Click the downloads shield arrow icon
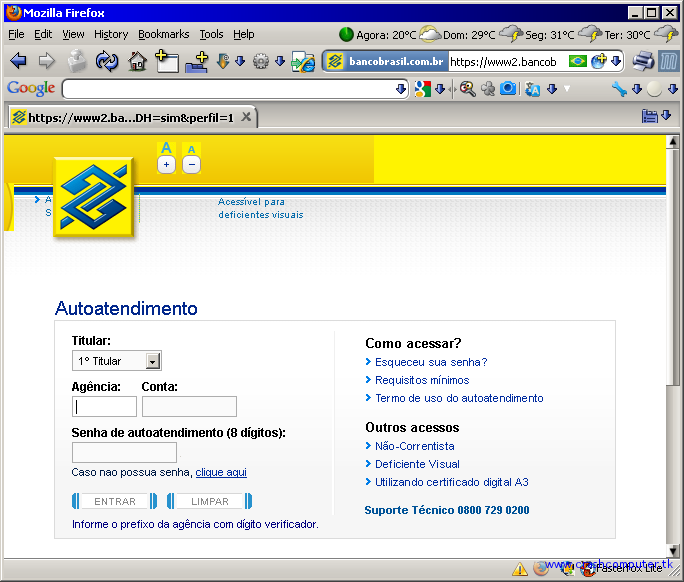The width and height of the screenshot is (684, 582). click(x=223, y=62)
